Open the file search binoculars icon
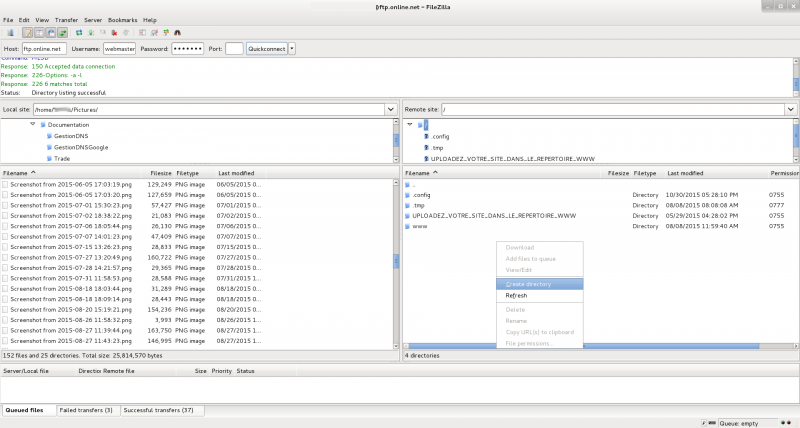Viewport: 800px width, 428px height. [x=177, y=33]
